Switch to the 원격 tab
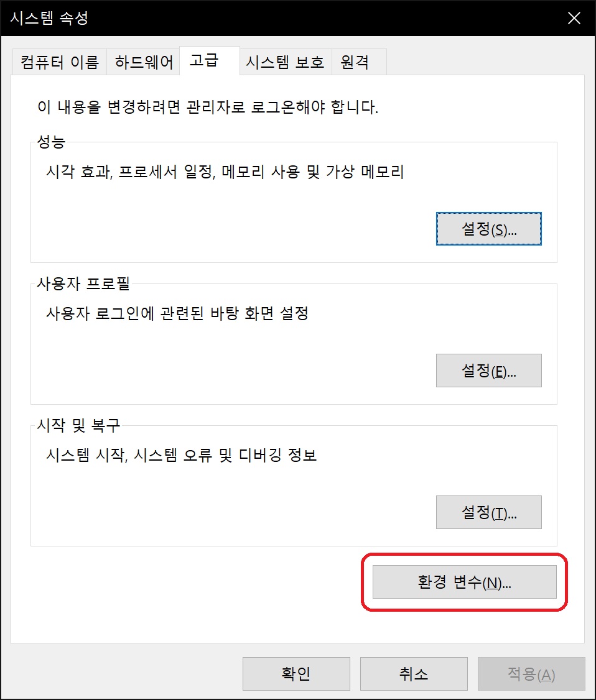This screenshot has width=596, height=700. (359, 62)
